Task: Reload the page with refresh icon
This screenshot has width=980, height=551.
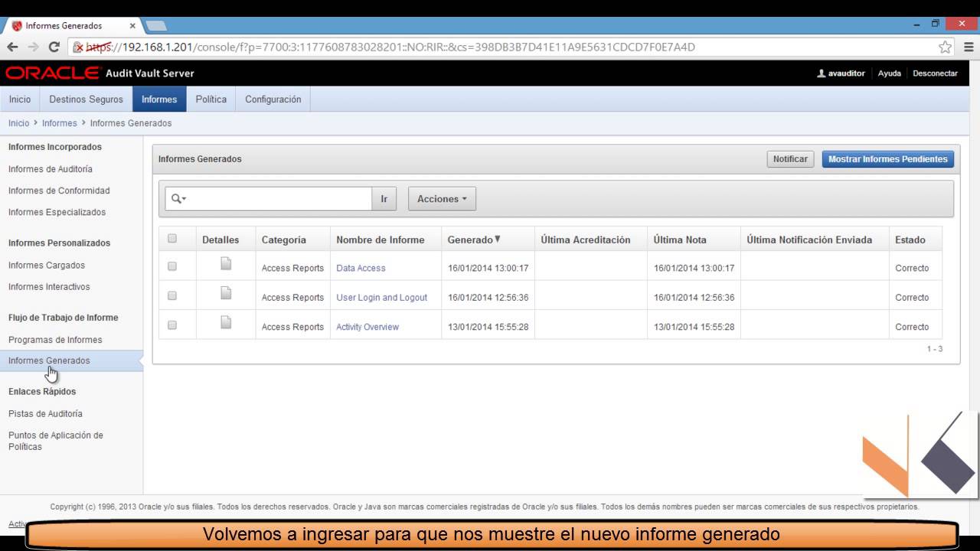Action: (x=54, y=47)
